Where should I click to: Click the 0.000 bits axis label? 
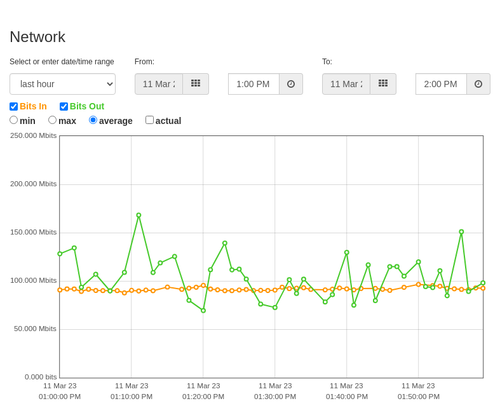point(41,377)
